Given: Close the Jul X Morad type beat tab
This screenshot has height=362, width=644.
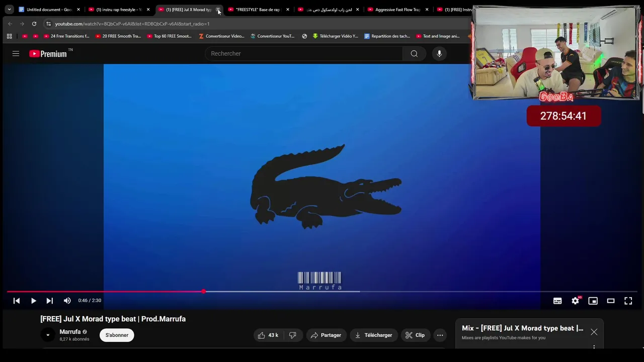Looking at the screenshot, I should click(218, 10).
